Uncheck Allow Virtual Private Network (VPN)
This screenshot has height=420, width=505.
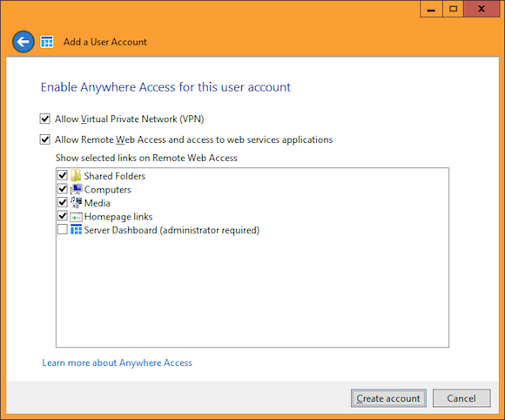[x=44, y=119]
